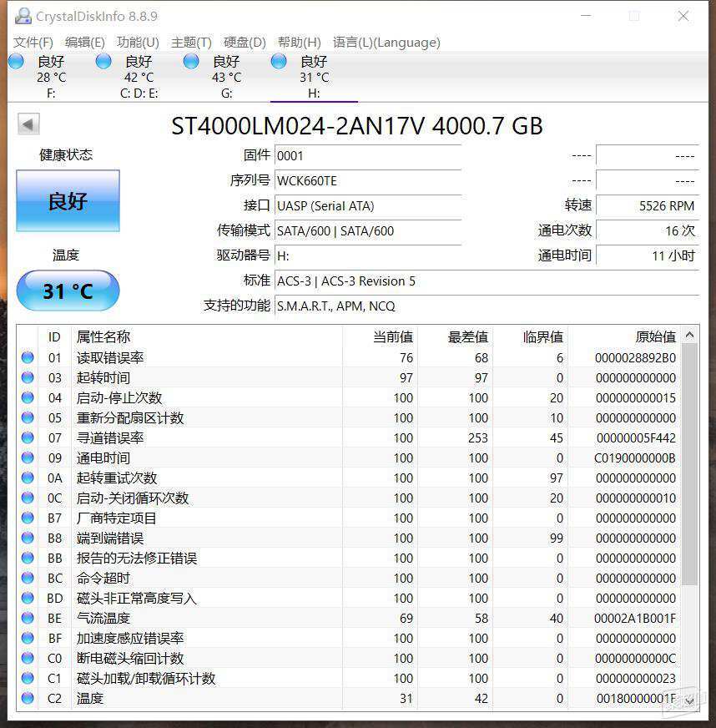Close the CrystalDiskInfo window
Image resolution: width=716 pixels, height=728 pixels.
tap(683, 16)
